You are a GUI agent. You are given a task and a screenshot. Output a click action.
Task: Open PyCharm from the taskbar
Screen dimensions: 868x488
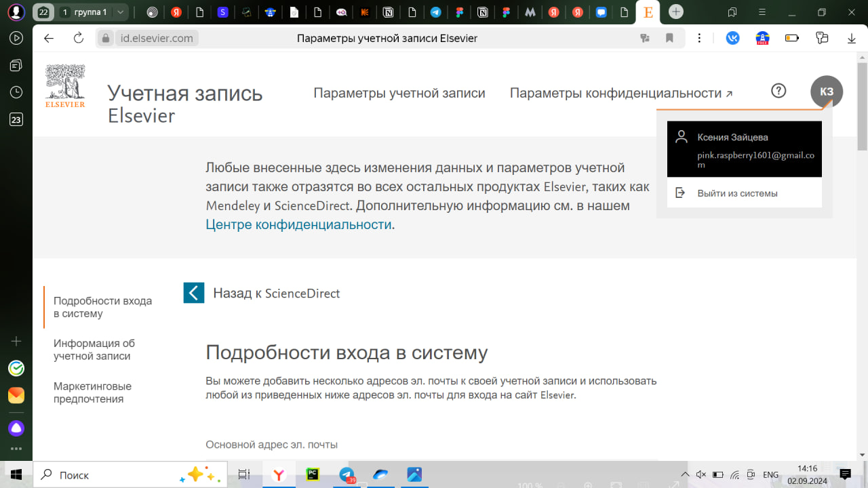(x=313, y=474)
